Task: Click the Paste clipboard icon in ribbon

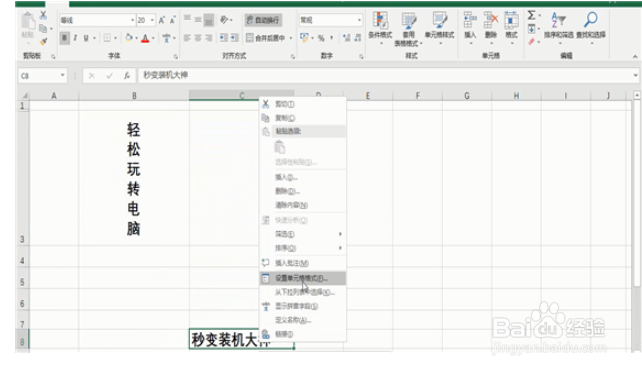Action: pos(28,20)
